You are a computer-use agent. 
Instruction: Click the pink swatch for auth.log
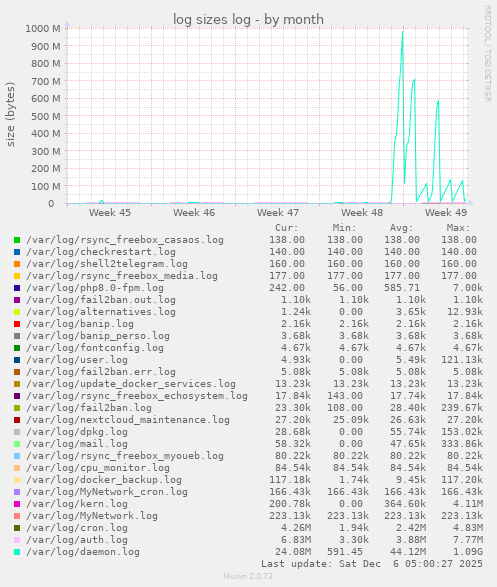click(x=17, y=540)
